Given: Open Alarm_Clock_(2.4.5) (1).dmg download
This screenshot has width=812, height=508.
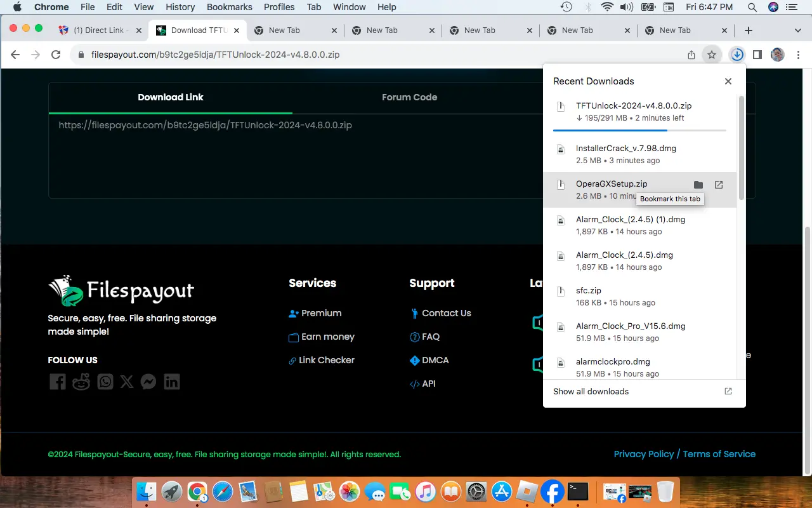Looking at the screenshot, I should (x=639, y=225).
